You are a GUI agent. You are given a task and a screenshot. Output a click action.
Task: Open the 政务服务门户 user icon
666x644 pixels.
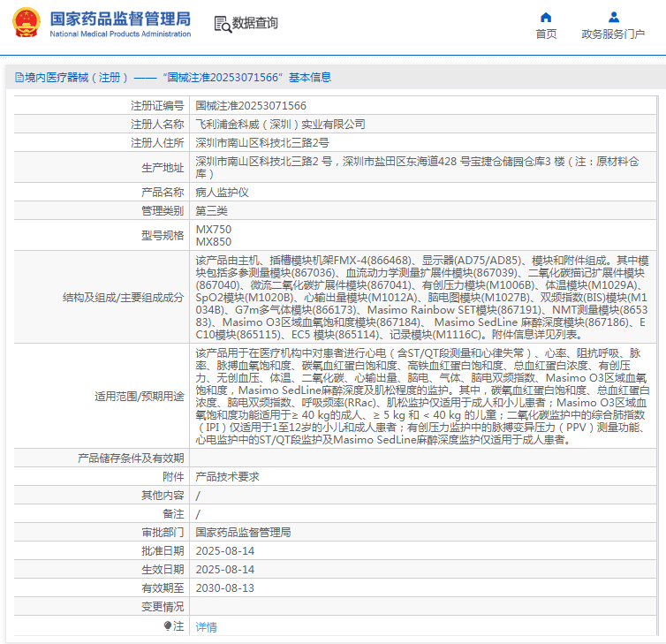tap(614, 17)
